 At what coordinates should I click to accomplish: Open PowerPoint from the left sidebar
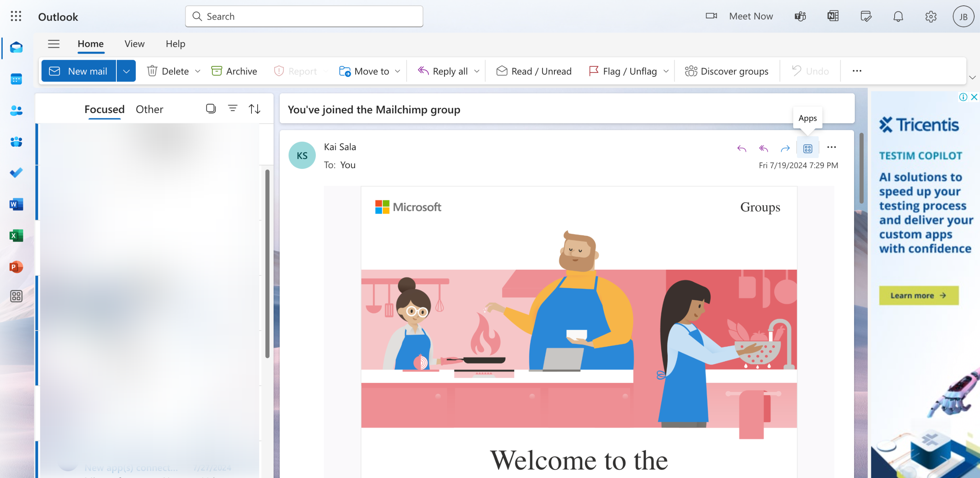(16, 267)
